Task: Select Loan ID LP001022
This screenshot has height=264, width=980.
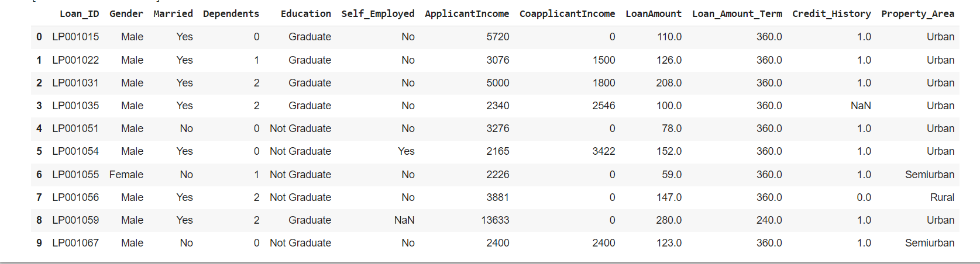Action: tap(75, 60)
